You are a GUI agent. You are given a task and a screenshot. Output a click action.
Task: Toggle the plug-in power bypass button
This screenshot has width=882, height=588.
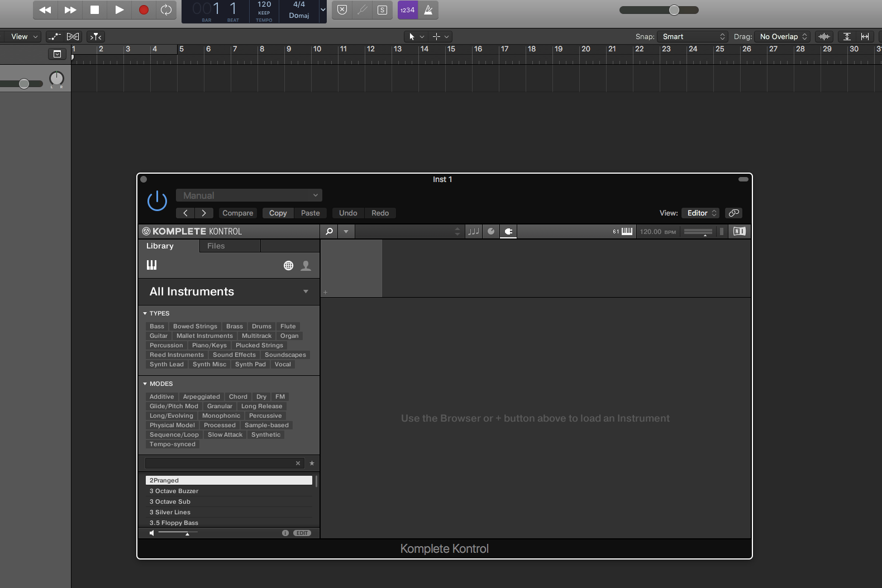point(157,201)
